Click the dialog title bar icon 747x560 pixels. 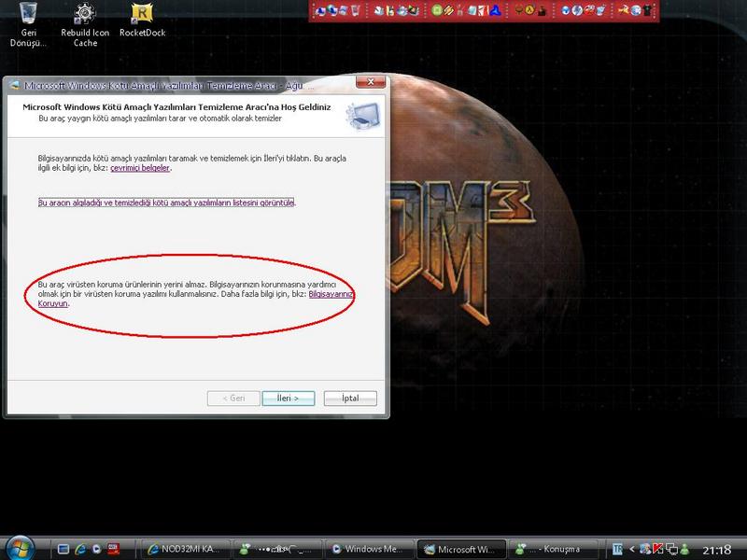tap(15, 86)
